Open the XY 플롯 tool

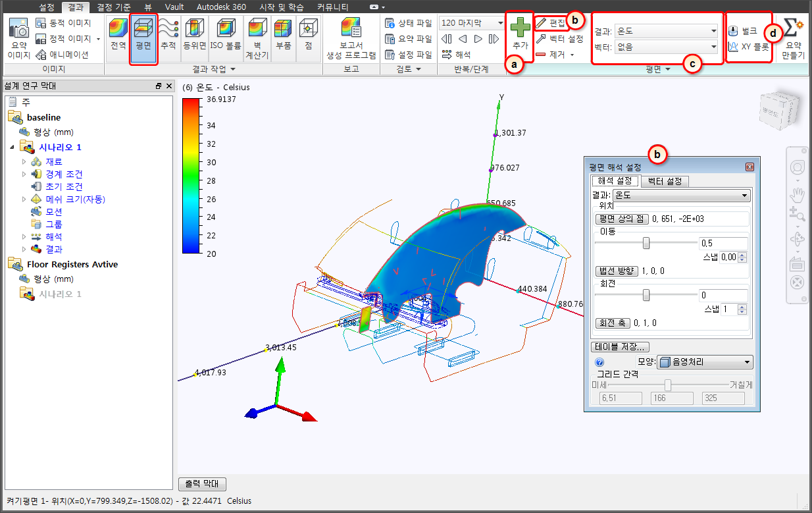(749, 47)
